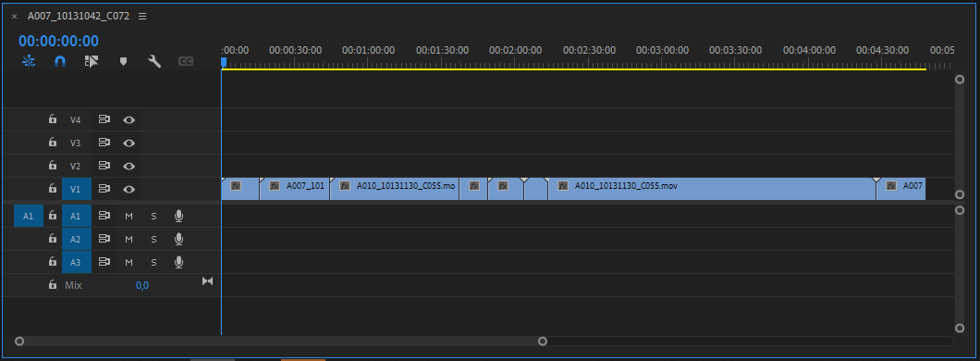Image resolution: width=980 pixels, height=361 pixels.
Task: Solo track A3 with S button
Action: [153, 262]
